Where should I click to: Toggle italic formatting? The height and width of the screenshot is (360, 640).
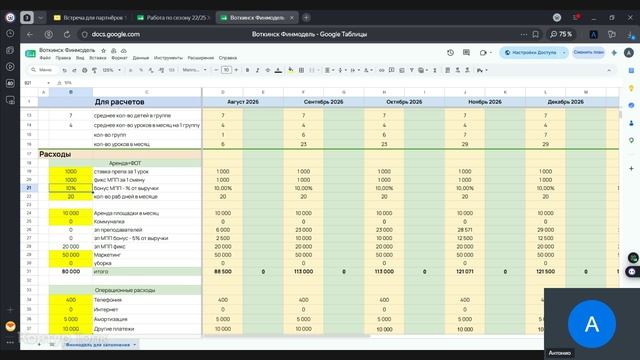click(x=258, y=70)
